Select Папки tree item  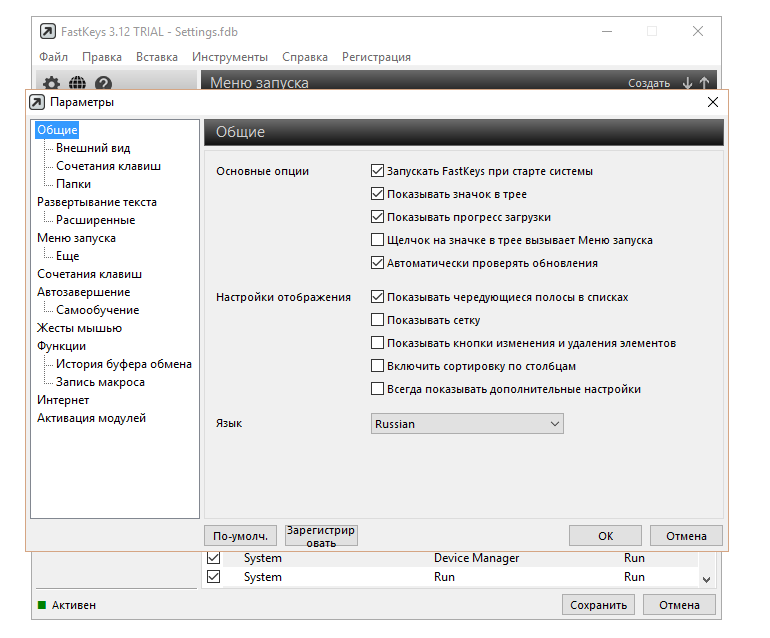click(x=73, y=184)
